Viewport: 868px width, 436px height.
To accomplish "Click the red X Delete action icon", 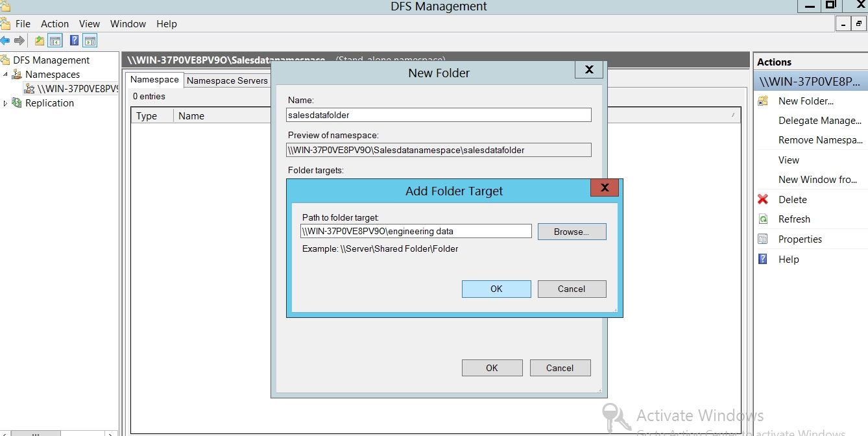I will [763, 200].
